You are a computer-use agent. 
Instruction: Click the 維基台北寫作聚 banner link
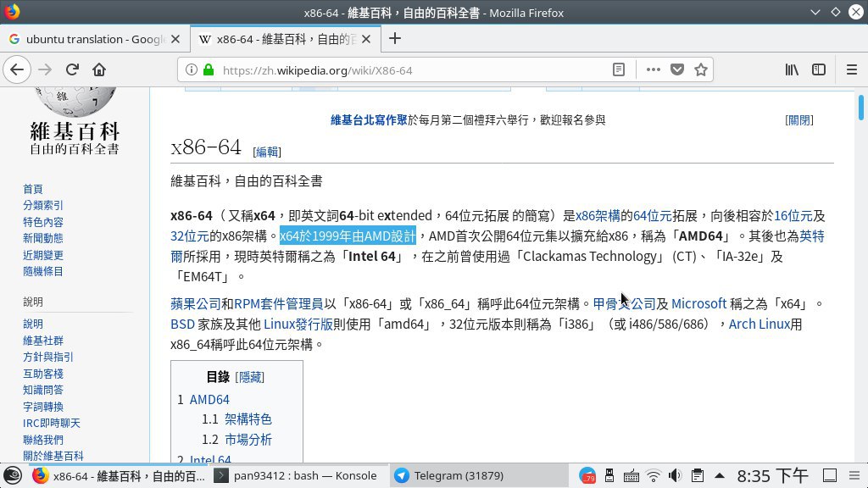[369, 120]
